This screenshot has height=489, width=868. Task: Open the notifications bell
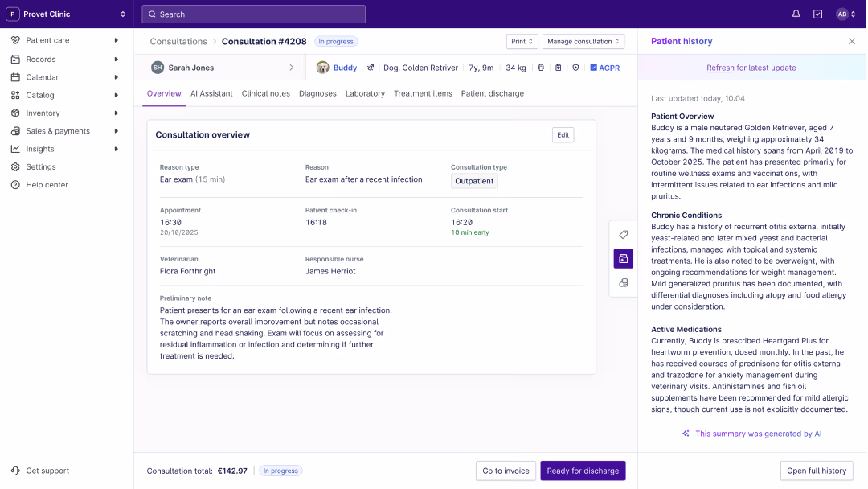tap(796, 14)
